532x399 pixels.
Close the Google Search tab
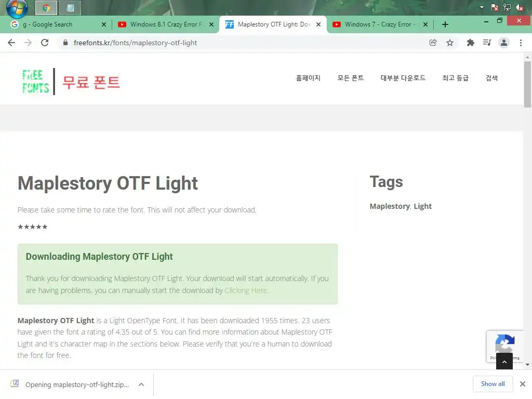tap(104, 24)
